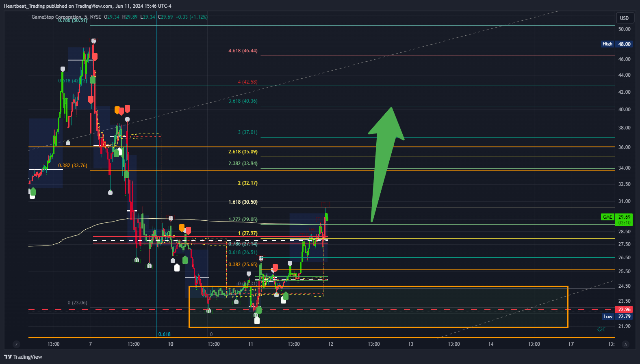Click the 46.00 price axis label
640x364 pixels.
[624, 59]
